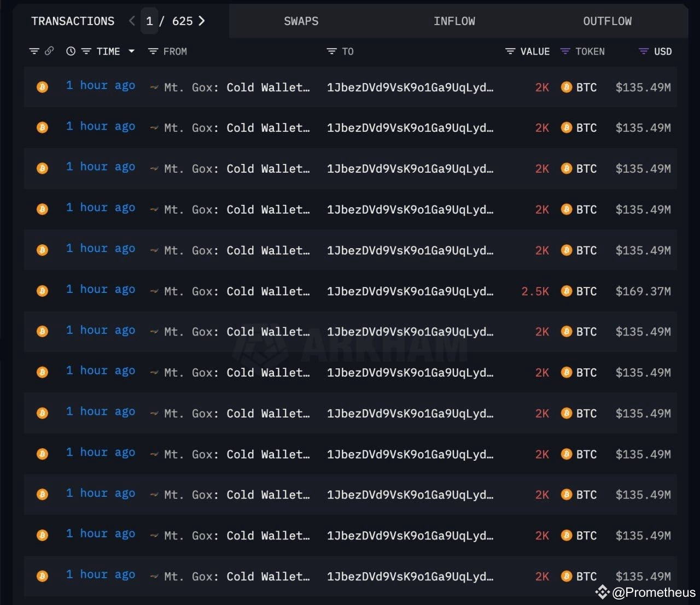Click the BTC token label in the $169.37M row
The width and height of the screenshot is (700, 605).
click(586, 291)
